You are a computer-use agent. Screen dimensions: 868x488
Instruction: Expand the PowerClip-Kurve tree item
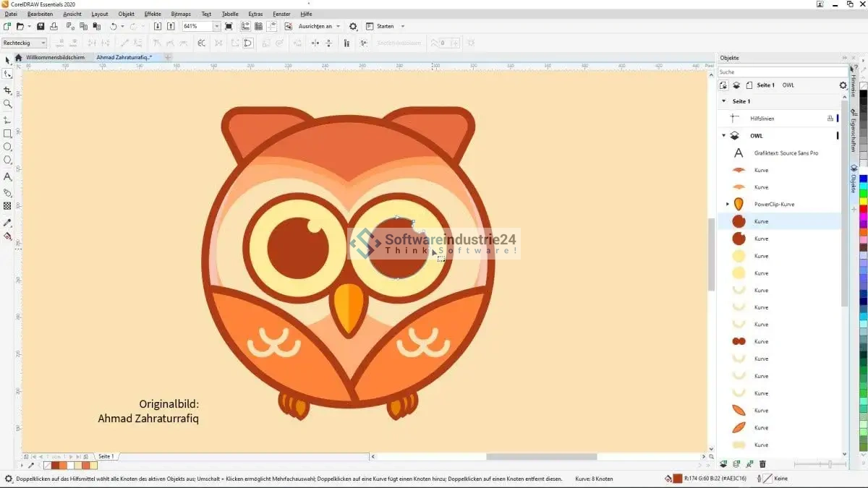click(728, 205)
